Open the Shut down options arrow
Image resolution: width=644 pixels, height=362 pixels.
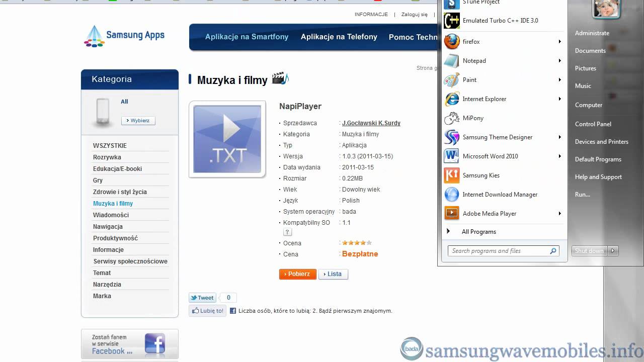(x=613, y=251)
